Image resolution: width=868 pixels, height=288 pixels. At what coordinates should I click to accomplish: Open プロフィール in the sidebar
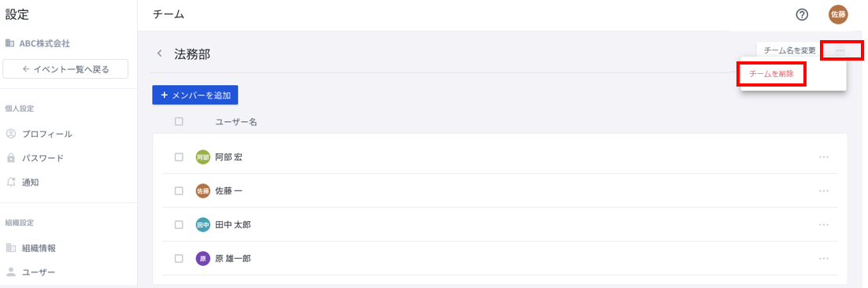coord(47,134)
